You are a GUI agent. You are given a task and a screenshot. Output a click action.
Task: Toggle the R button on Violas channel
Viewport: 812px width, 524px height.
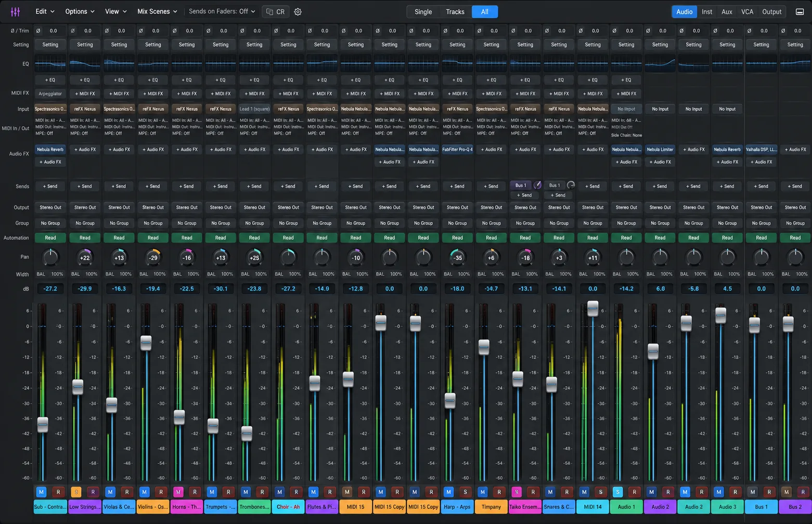[x=127, y=492]
